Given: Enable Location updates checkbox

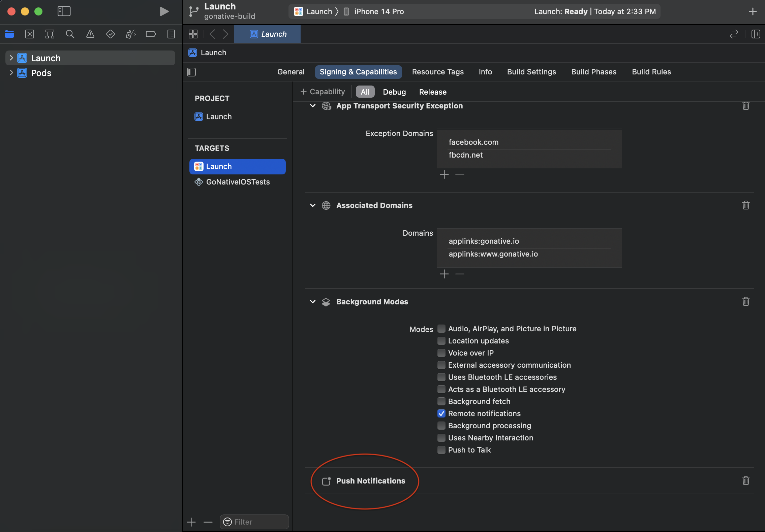Looking at the screenshot, I should pyautogui.click(x=441, y=341).
